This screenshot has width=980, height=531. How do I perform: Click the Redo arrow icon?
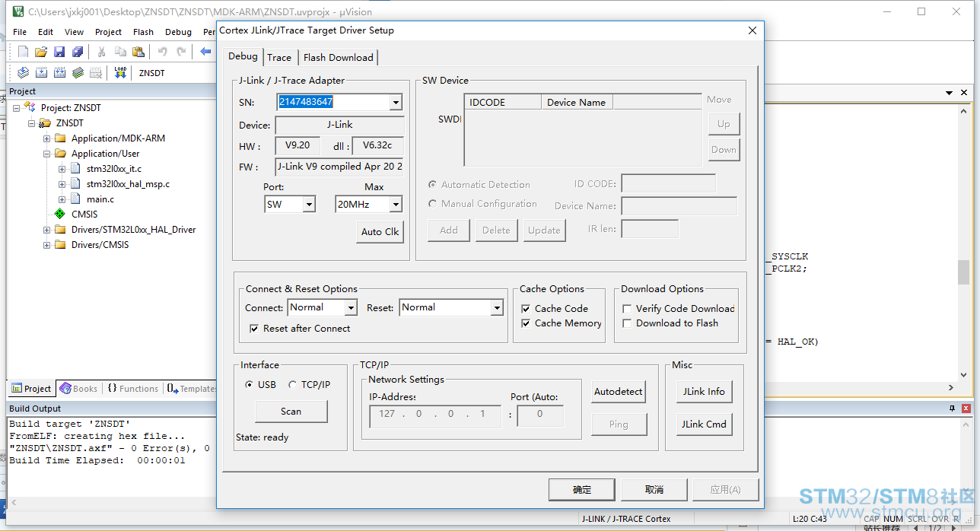pos(181,52)
